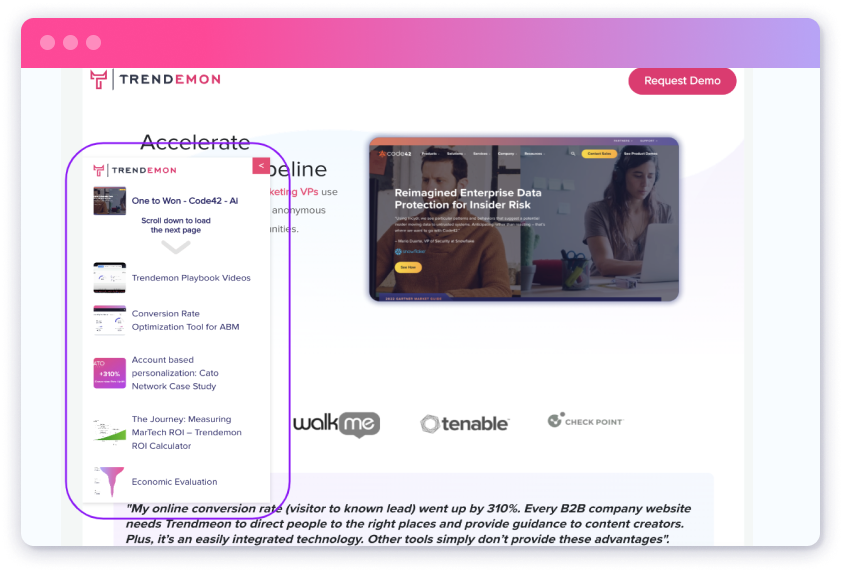This screenshot has height=572, width=843.
Task: Open the 'Account based personalization: Cato' link
Action: click(x=175, y=373)
